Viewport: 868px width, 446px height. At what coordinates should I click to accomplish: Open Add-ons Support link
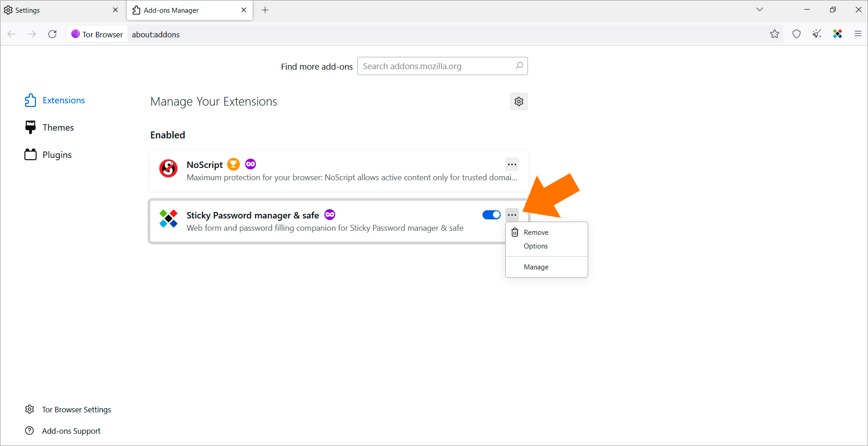pos(63,431)
